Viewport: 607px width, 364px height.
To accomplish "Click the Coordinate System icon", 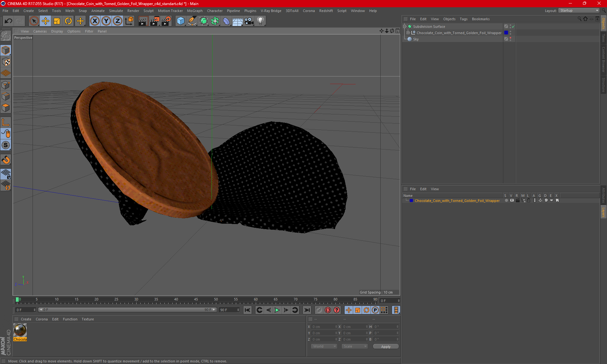I will tap(129, 21).
